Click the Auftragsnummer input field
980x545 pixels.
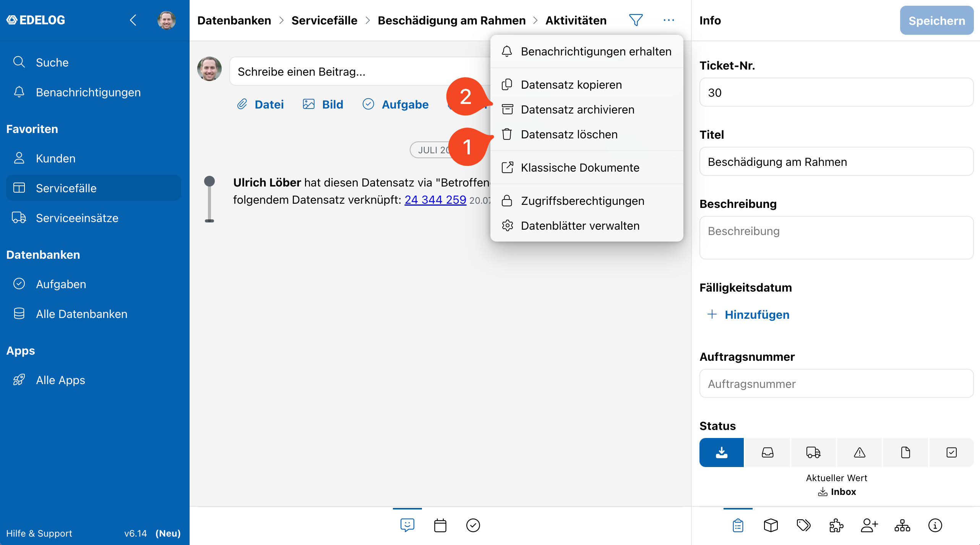836,384
